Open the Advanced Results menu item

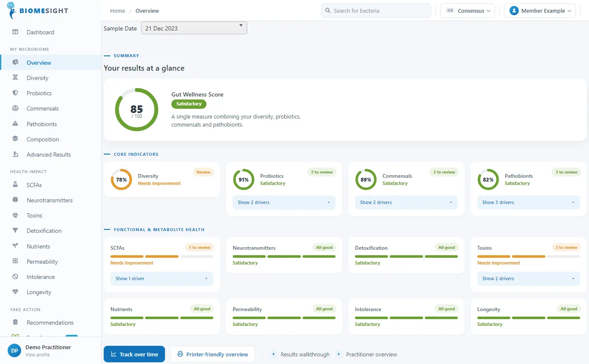51,154
